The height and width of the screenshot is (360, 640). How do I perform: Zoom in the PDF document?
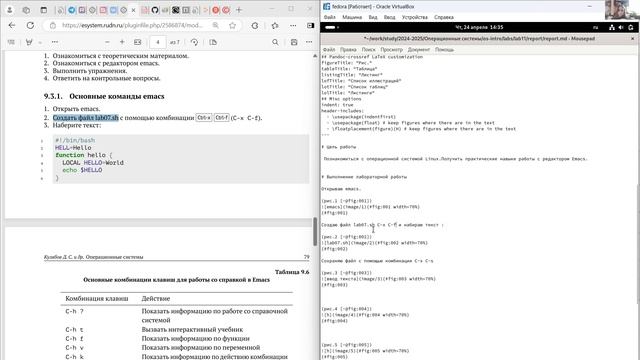coord(122,42)
